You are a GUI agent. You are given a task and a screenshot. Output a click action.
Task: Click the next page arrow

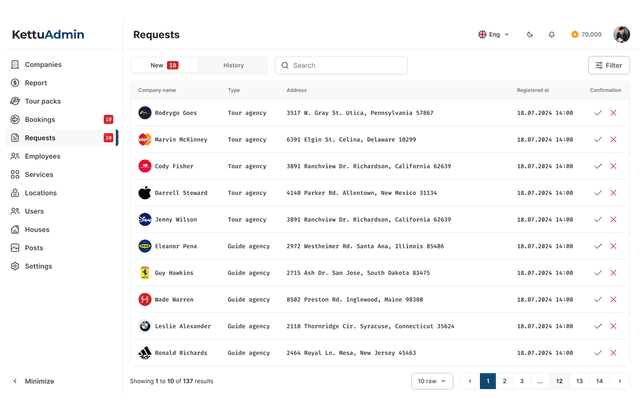(620, 381)
